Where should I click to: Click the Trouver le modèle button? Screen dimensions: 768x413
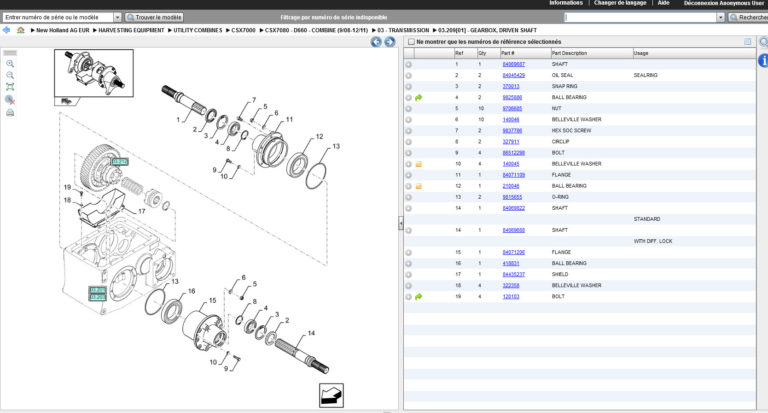pos(154,17)
